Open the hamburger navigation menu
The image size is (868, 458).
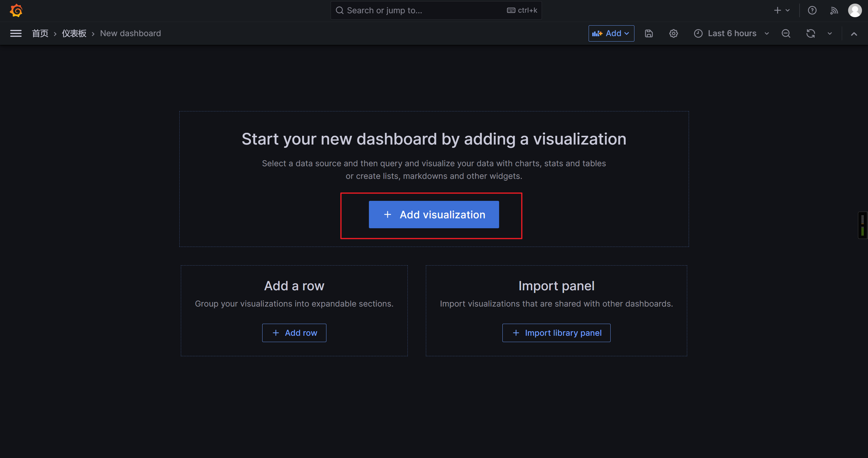(x=16, y=33)
